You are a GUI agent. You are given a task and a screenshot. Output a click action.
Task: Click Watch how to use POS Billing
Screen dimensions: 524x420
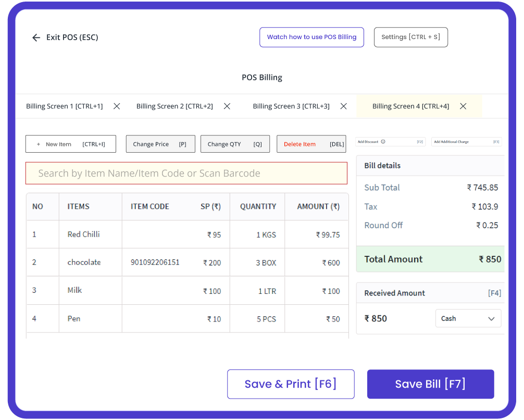click(311, 37)
